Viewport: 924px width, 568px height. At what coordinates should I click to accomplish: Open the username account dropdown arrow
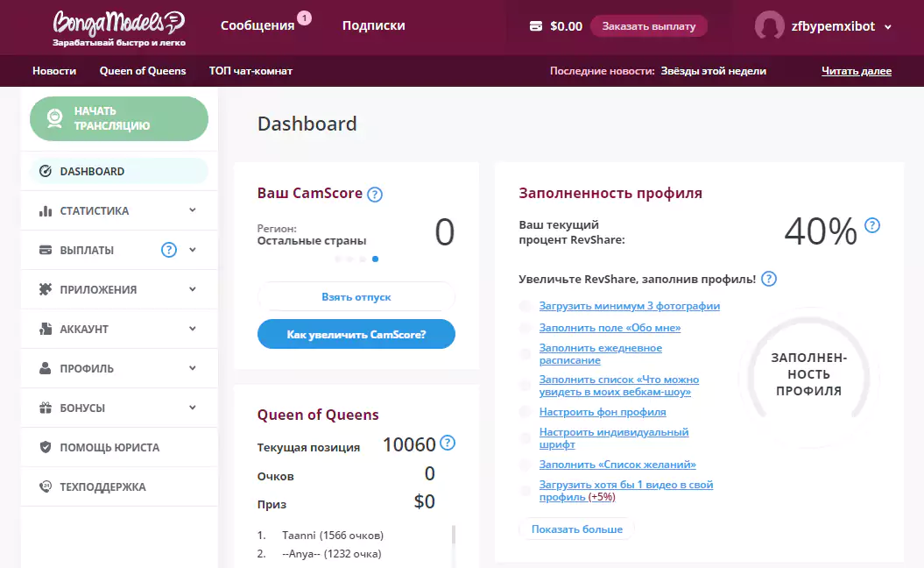click(x=887, y=26)
